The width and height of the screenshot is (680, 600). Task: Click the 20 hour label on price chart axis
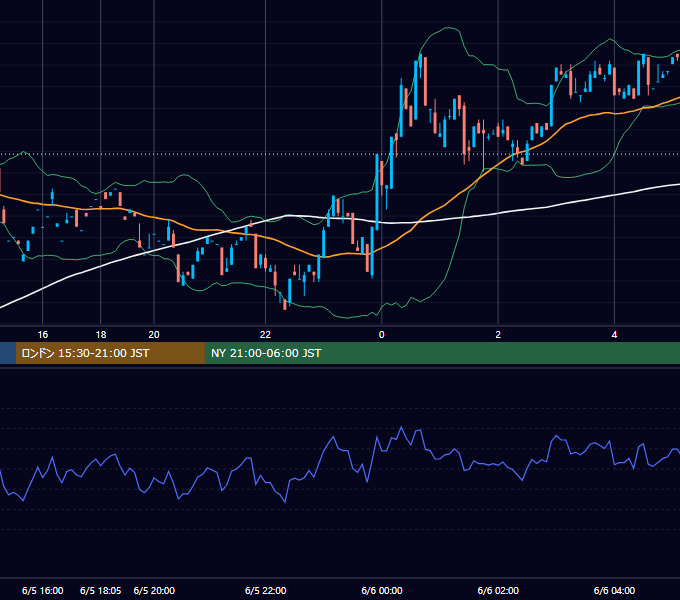154,335
